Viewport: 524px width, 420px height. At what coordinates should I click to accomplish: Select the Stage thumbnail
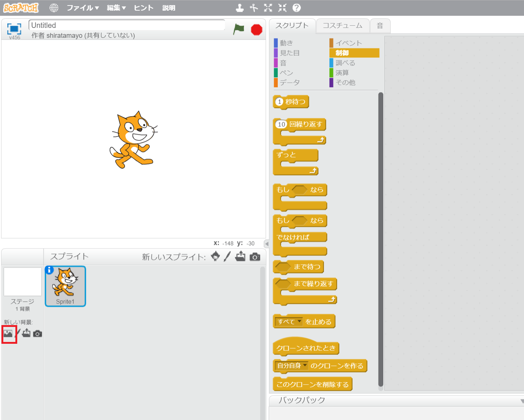tap(22, 281)
